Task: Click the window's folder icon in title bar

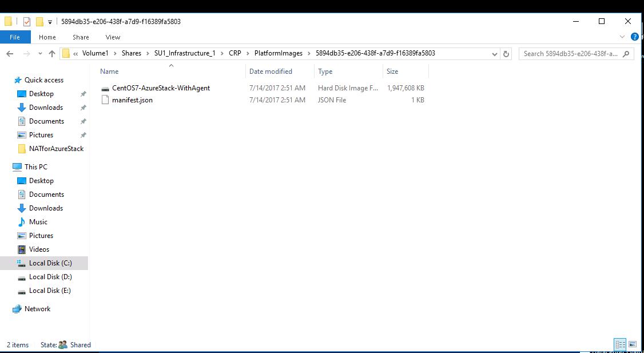Action: pyautogui.click(x=8, y=22)
